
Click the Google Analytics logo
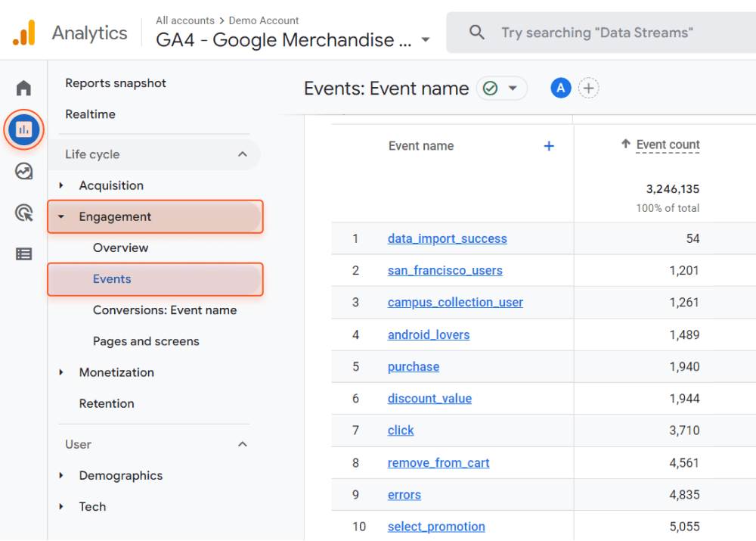tap(24, 33)
